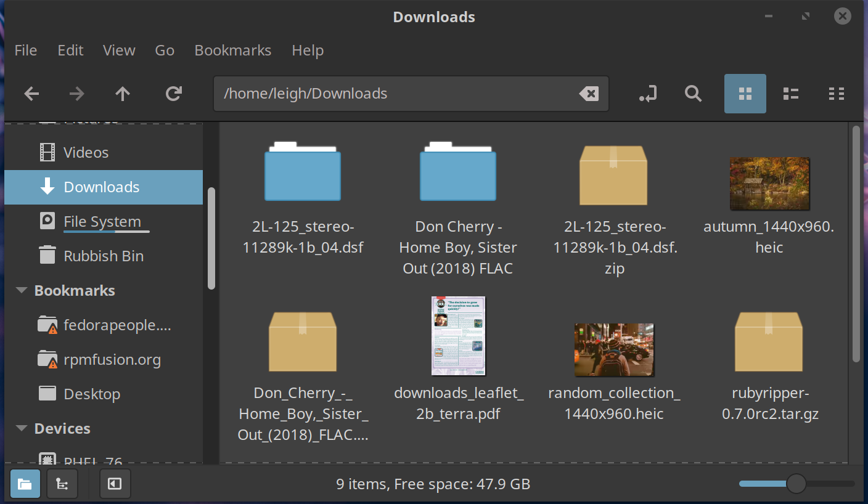Open Desktop bookmark in sidebar

104,394
